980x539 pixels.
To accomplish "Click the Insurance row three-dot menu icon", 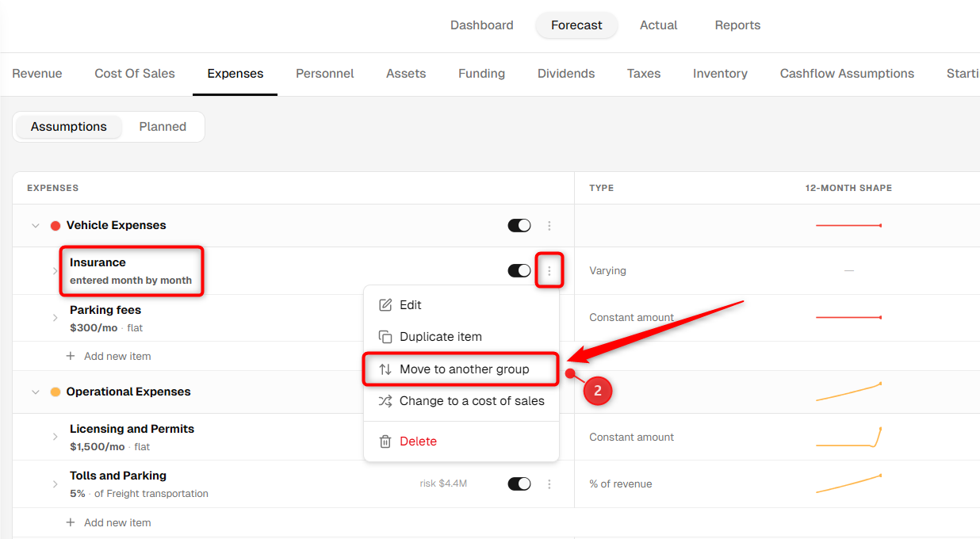I will click(x=549, y=271).
